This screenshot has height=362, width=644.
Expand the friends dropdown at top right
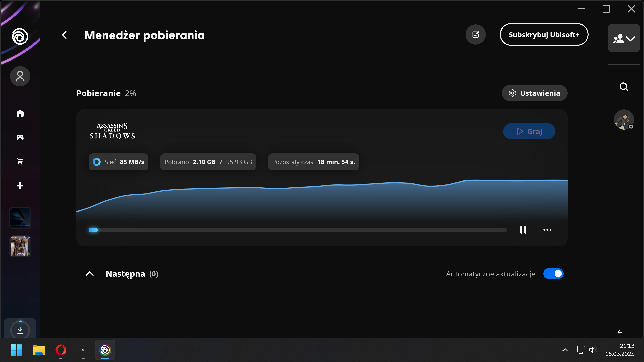tap(624, 39)
